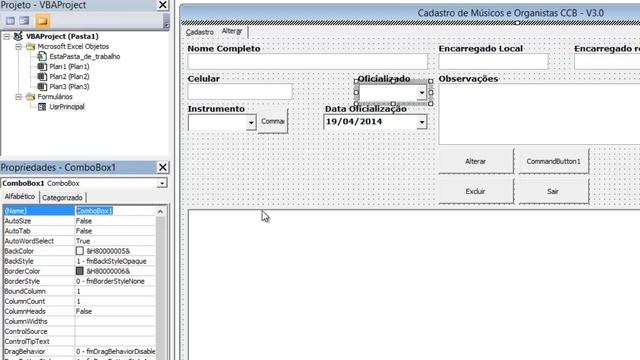Select the ColumnCount property row
Viewport: 640px width, 360px height.
[80, 301]
